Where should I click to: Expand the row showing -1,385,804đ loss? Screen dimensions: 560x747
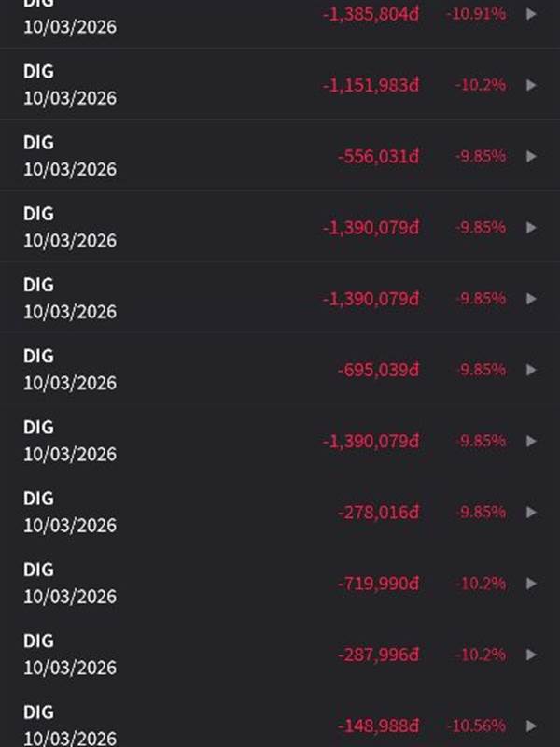click(x=532, y=14)
